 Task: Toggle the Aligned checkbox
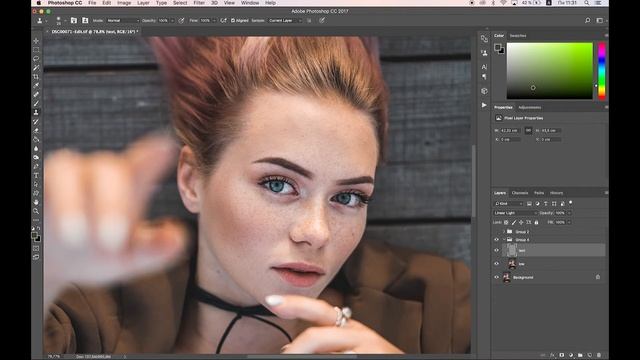coord(233,20)
